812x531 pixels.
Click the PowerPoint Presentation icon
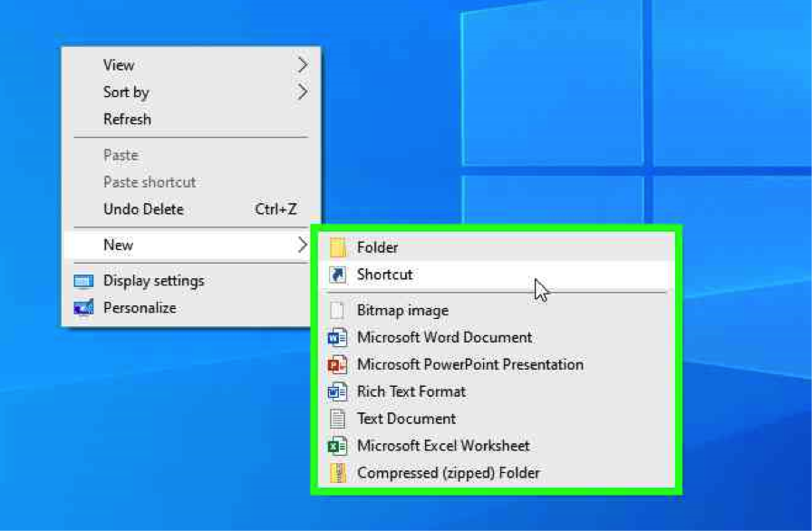(x=338, y=365)
